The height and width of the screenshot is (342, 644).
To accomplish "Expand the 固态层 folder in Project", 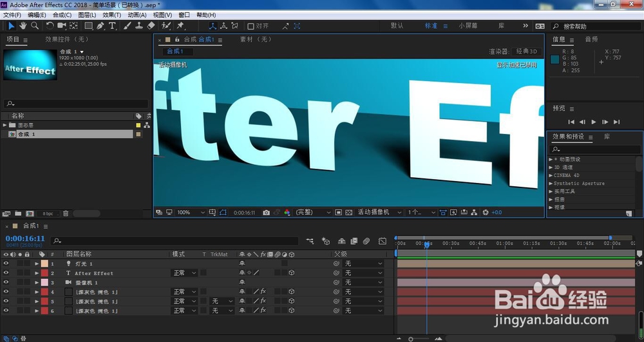I will [x=5, y=125].
